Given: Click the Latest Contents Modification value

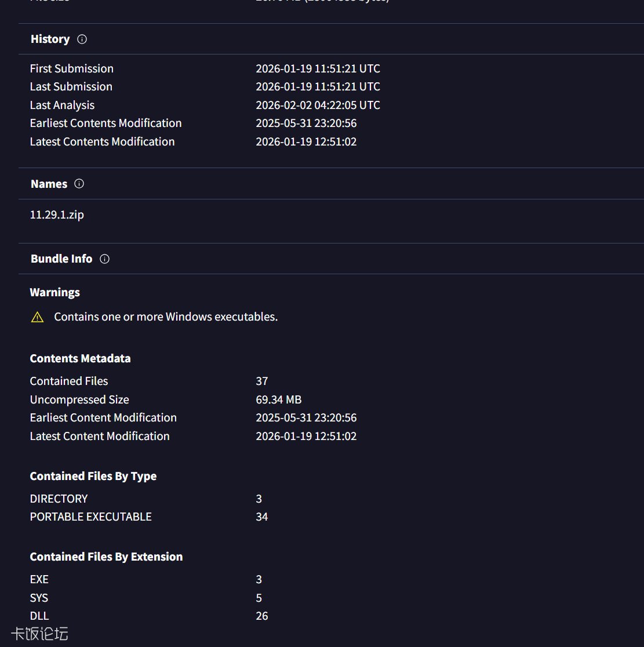Looking at the screenshot, I should 306,141.
